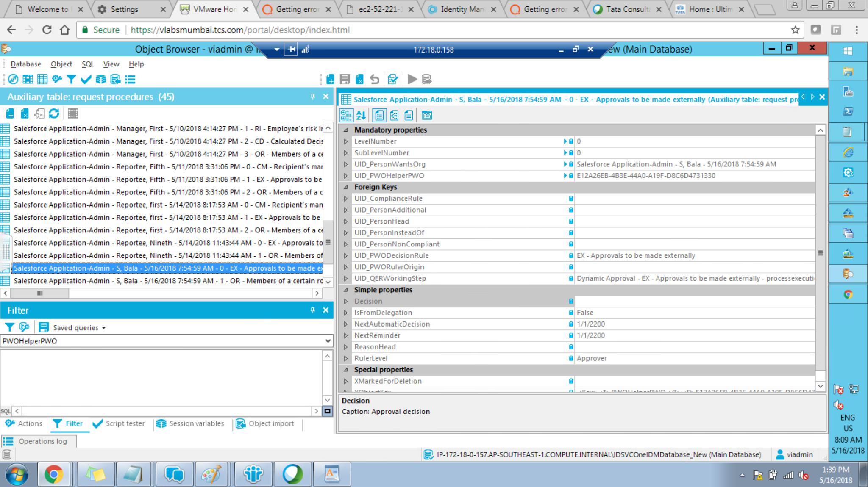Open the Object menu
The image size is (868, 487).
[x=61, y=64]
